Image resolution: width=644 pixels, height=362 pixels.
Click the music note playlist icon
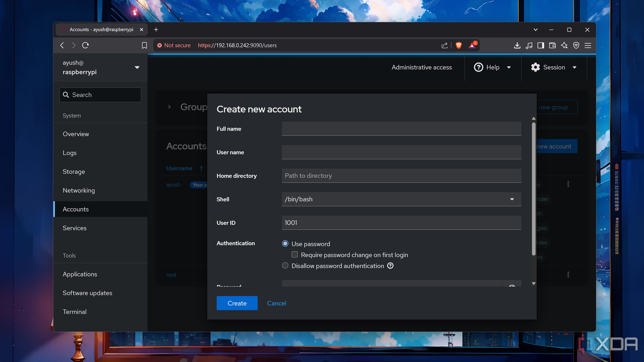click(529, 45)
